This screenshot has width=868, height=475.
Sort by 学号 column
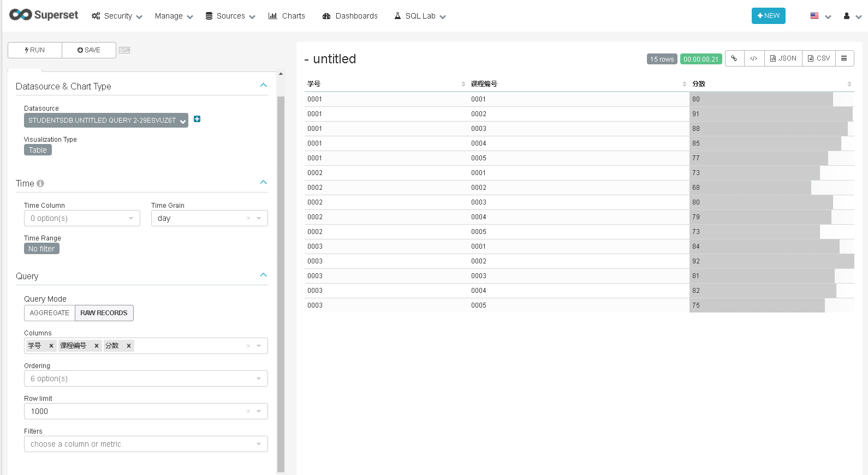coord(387,84)
